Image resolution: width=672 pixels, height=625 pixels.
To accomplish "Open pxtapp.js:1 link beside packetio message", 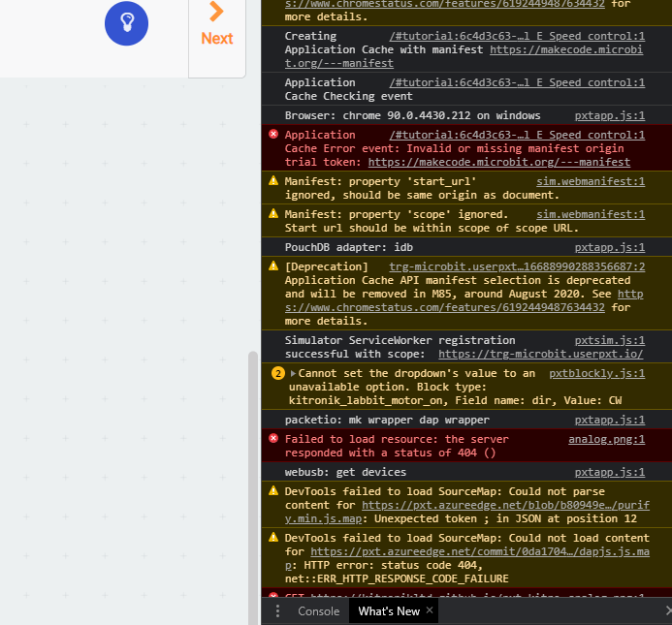I will coord(609,420).
